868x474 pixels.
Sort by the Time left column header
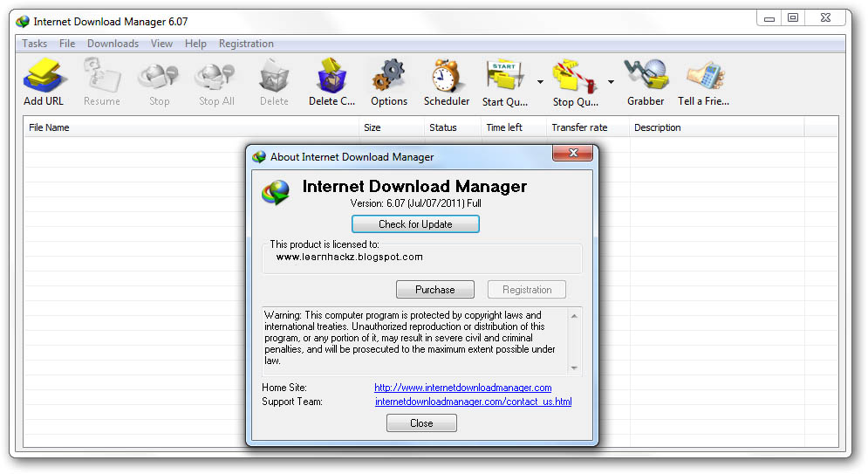pyautogui.click(x=514, y=127)
